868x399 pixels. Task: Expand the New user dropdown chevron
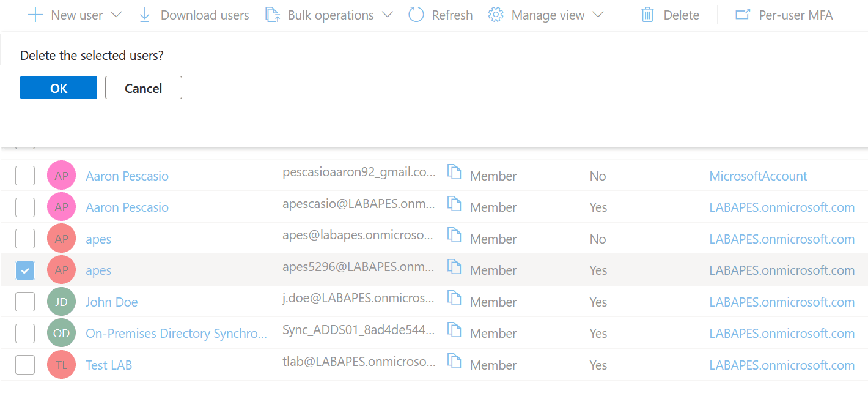(116, 15)
